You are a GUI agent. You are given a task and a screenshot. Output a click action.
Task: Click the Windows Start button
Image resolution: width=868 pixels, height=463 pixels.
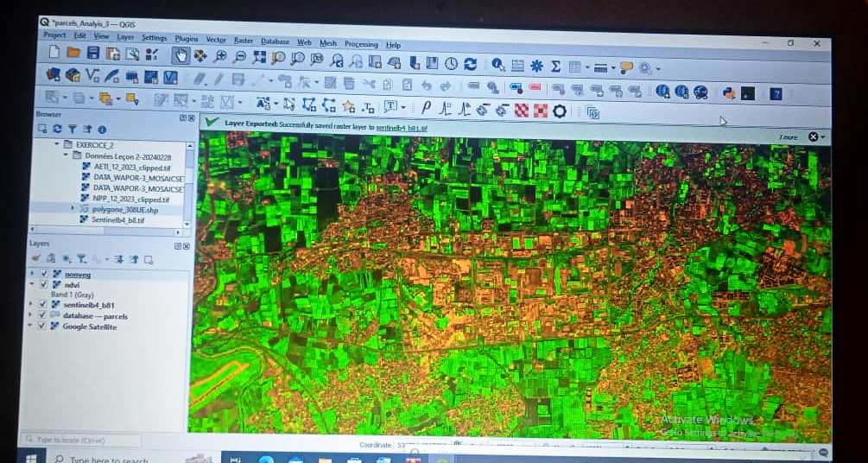pos(31,458)
